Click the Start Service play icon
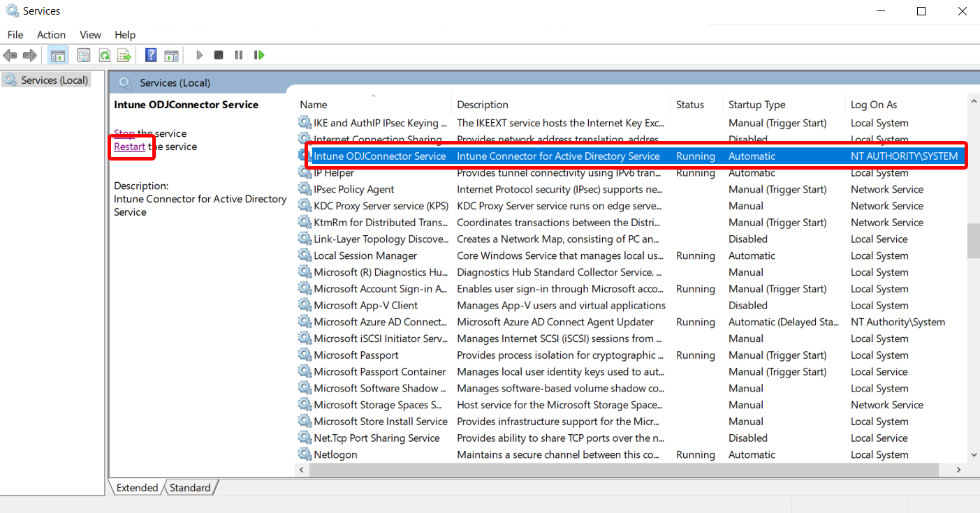Screen dimensions: 980x513 click(x=199, y=55)
